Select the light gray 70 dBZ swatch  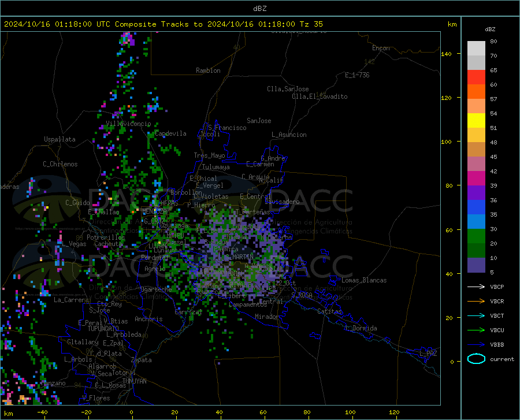pyautogui.click(x=476, y=49)
